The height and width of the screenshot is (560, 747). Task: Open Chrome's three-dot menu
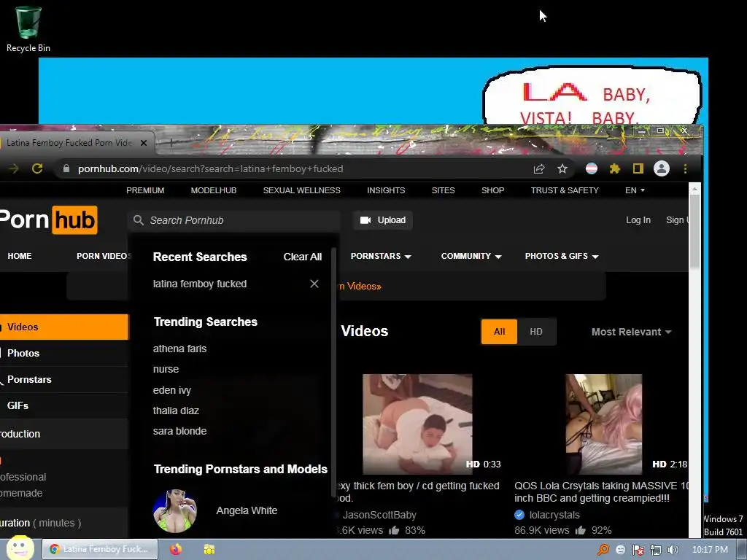pyautogui.click(x=685, y=168)
